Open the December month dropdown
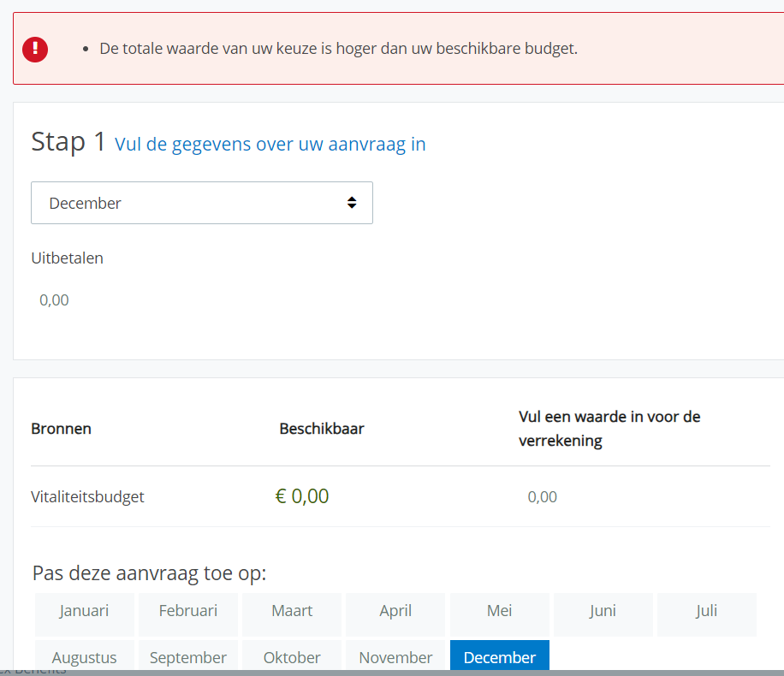 tap(201, 203)
